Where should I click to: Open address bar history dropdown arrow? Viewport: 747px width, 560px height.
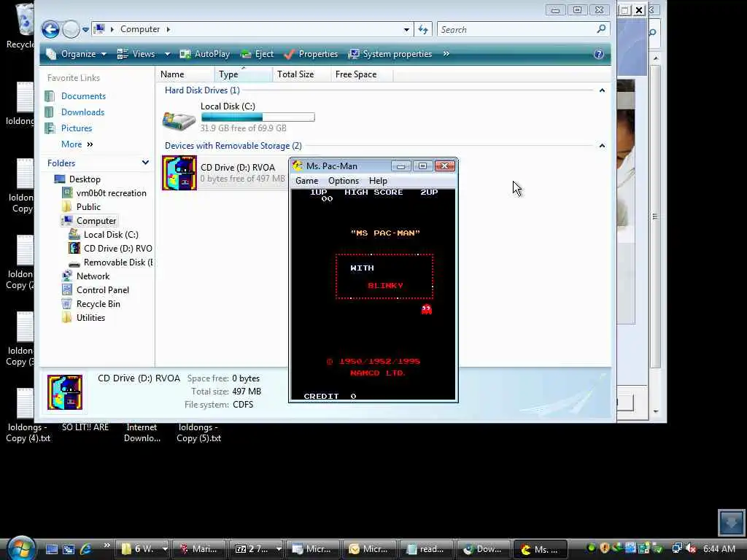coord(406,29)
